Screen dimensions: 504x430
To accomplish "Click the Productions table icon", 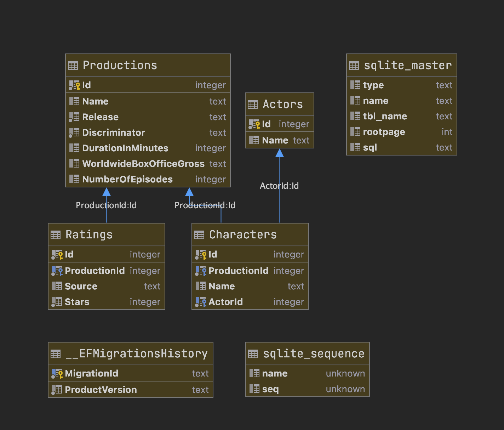I will [73, 66].
